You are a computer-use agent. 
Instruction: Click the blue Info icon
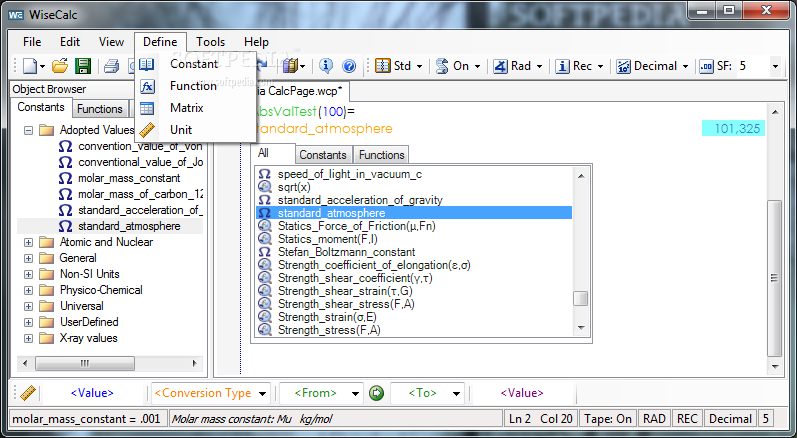tap(326, 66)
